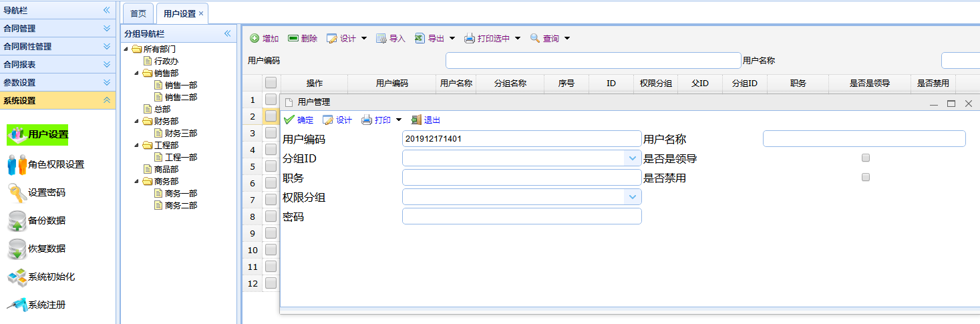Open 设置密码 key icon
The height and width of the screenshot is (324, 980).
pyautogui.click(x=17, y=192)
